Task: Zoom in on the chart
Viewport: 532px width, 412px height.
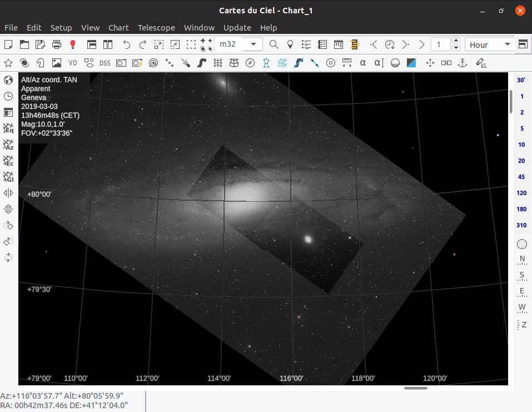Action: click(159, 44)
